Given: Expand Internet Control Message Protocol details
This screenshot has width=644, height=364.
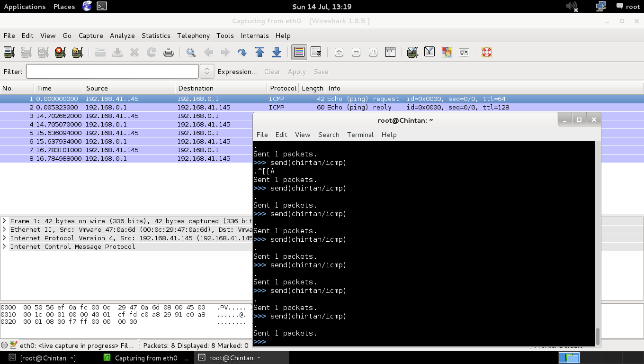Looking at the screenshot, I should pyautogui.click(x=4, y=246).
